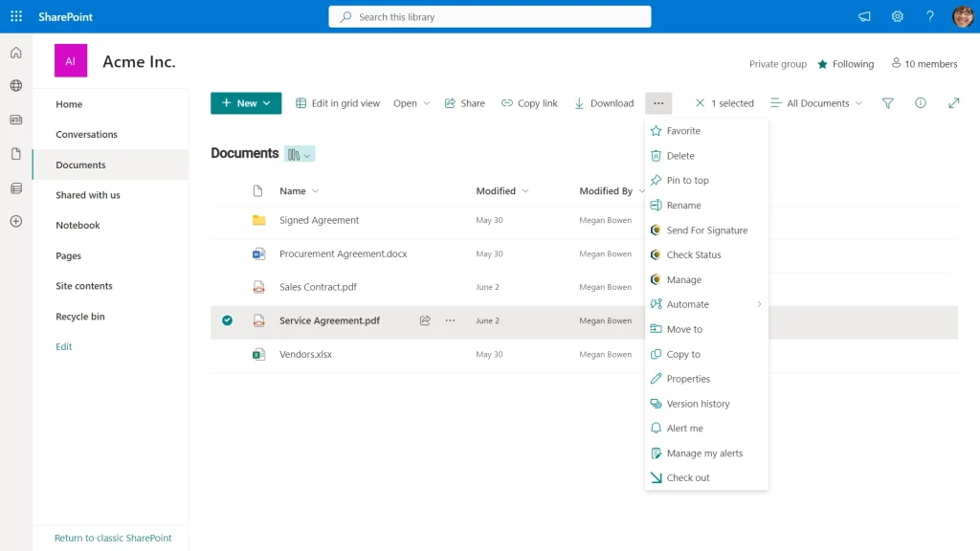
Task: Choose Move to
Action: click(706, 329)
